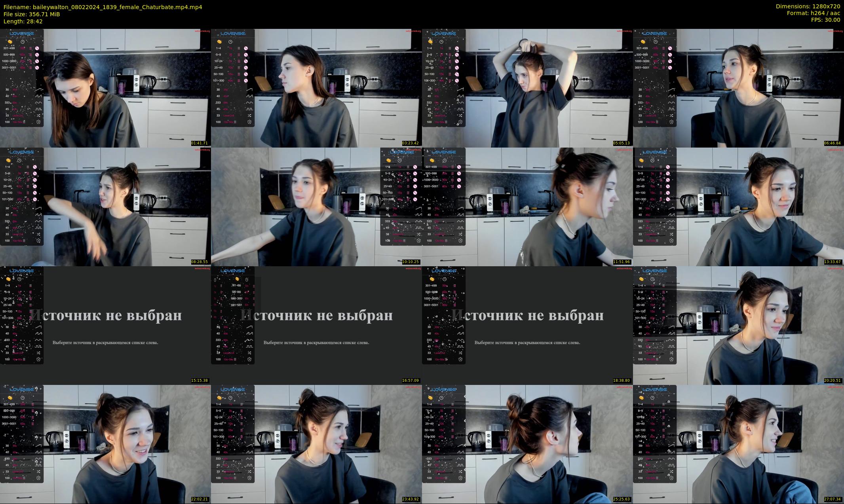Click the firework icon beside 100 in the 01:41 frame
This screenshot has width=844, height=504.
[x=38, y=122]
